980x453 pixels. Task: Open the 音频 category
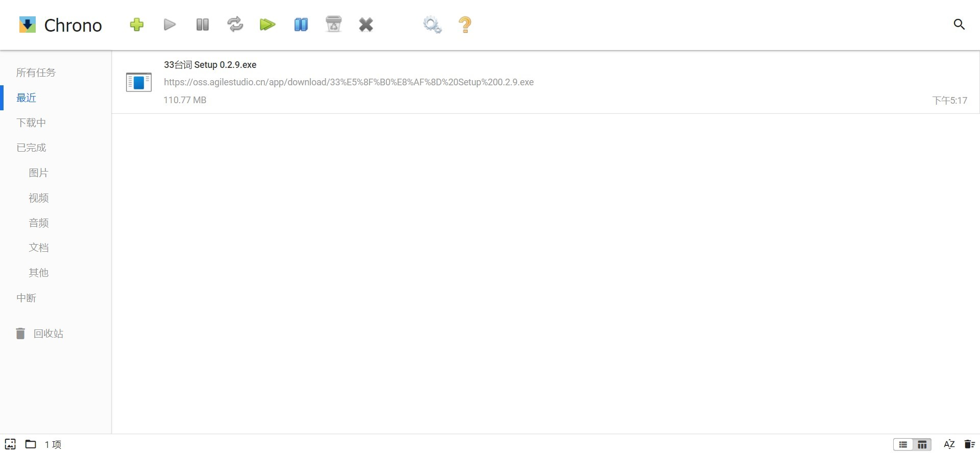coord(38,223)
